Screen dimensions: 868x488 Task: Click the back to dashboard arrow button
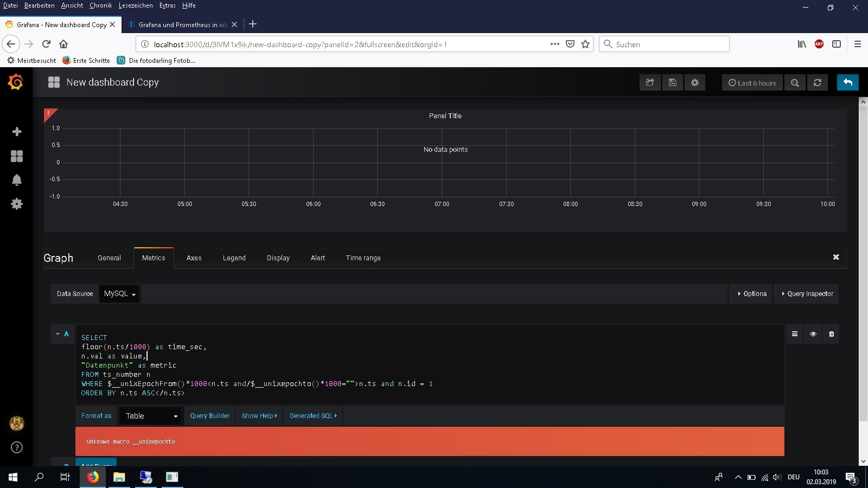click(848, 82)
